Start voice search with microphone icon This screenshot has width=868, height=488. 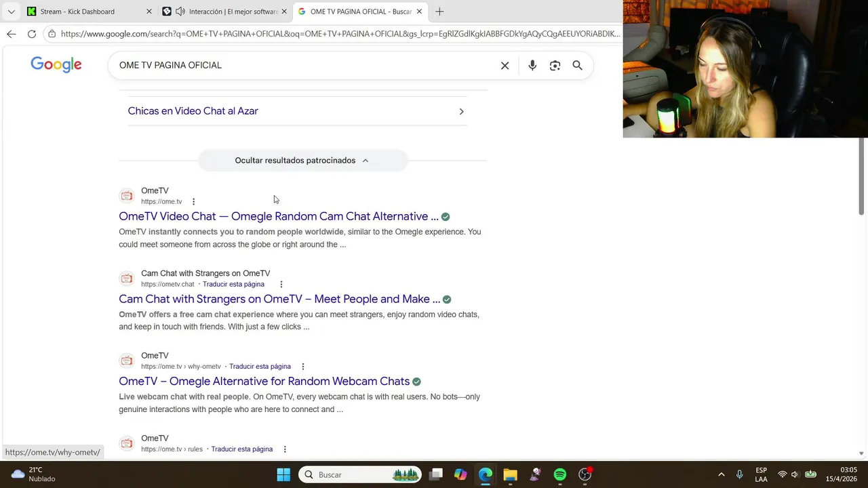pos(532,65)
